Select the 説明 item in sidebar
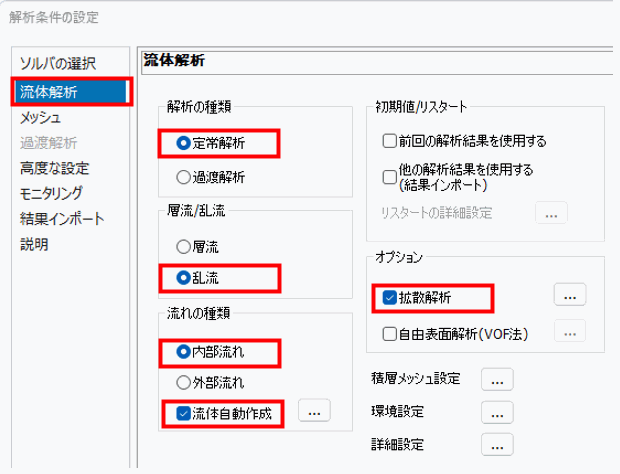Viewport: 620px width, 474px height. pyautogui.click(x=34, y=243)
